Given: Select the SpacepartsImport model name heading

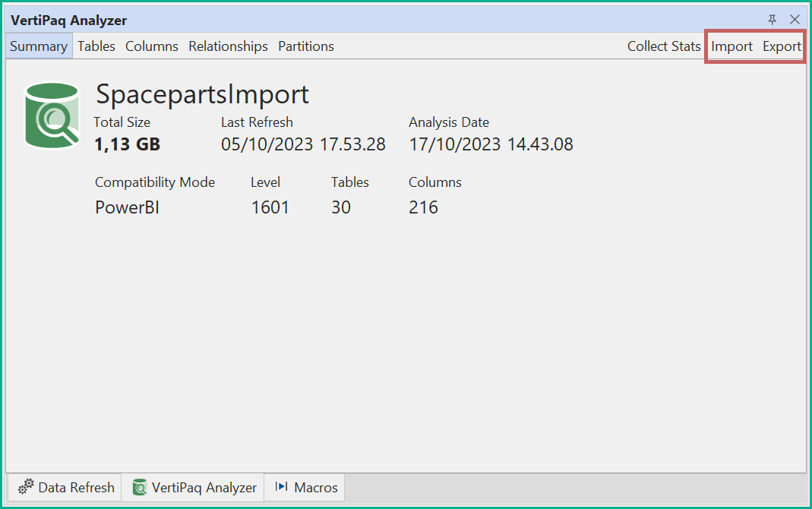Looking at the screenshot, I should [x=202, y=94].
